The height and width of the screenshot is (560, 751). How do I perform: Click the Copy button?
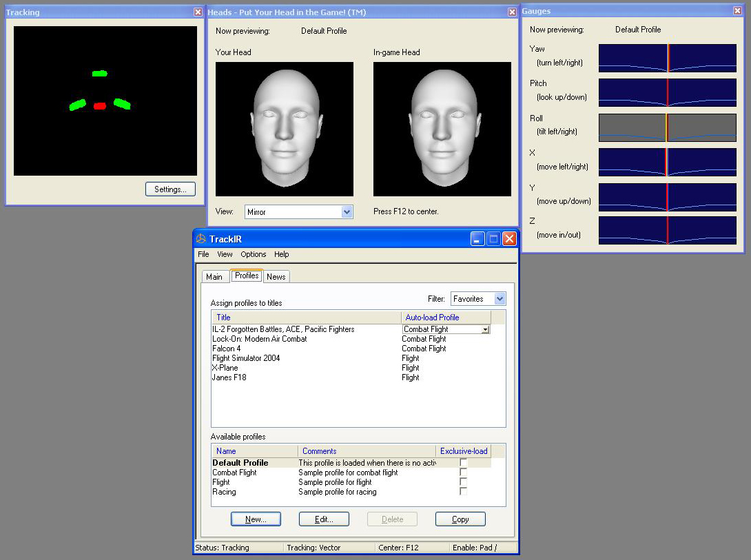pyautogui.click(x=460, y=519)
